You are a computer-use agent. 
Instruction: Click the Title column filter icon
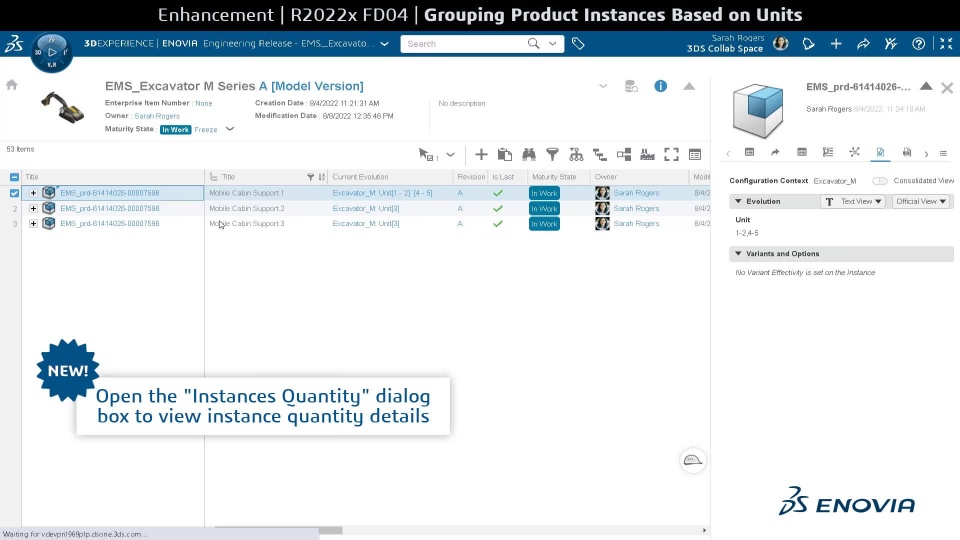310,177
